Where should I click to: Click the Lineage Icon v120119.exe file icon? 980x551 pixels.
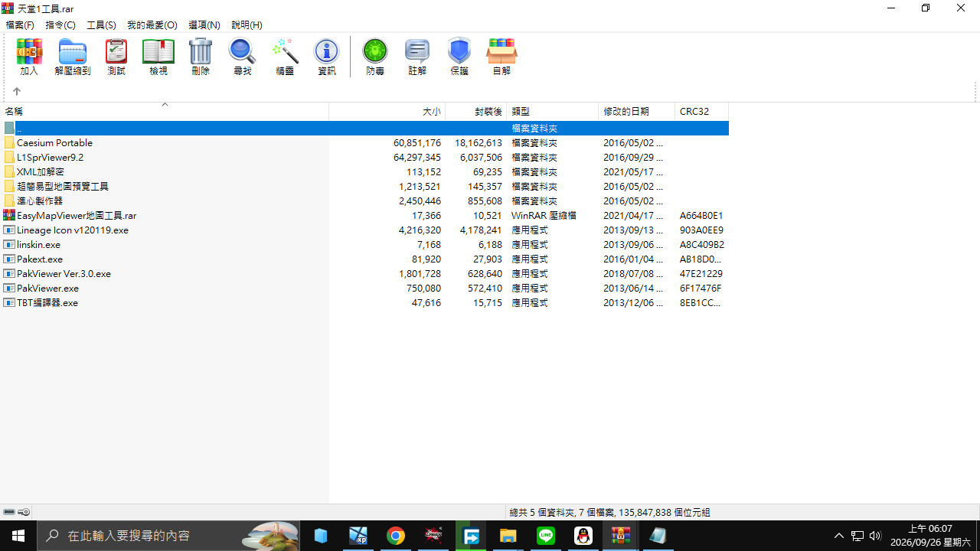(x=9, y=230)
